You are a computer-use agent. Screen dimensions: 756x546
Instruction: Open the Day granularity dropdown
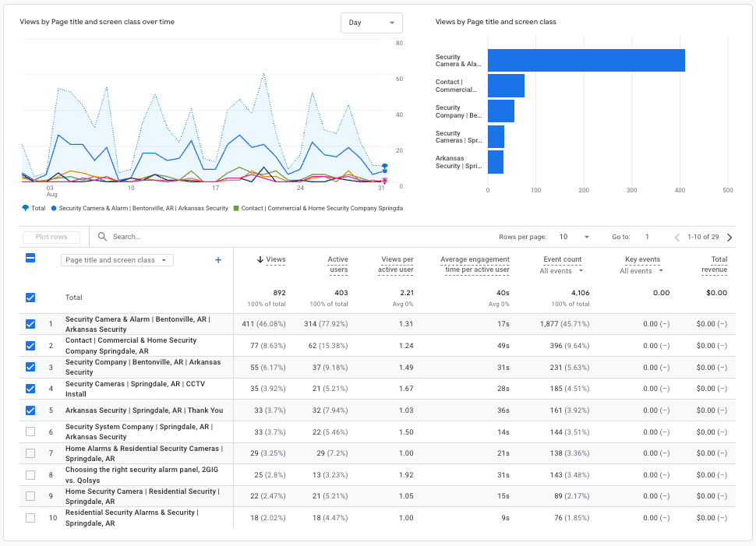point(372,23)
